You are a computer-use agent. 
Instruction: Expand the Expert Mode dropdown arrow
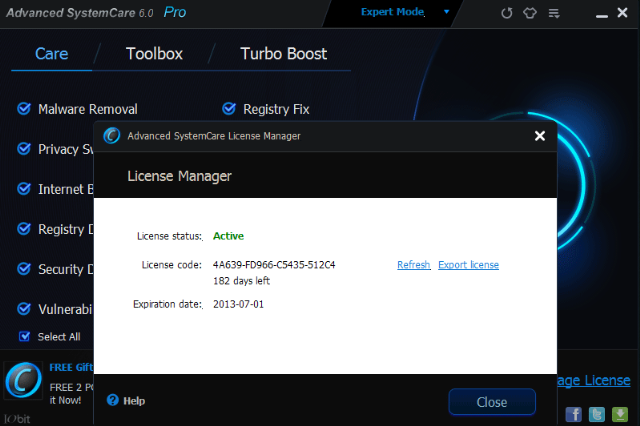tap(447, 12)
